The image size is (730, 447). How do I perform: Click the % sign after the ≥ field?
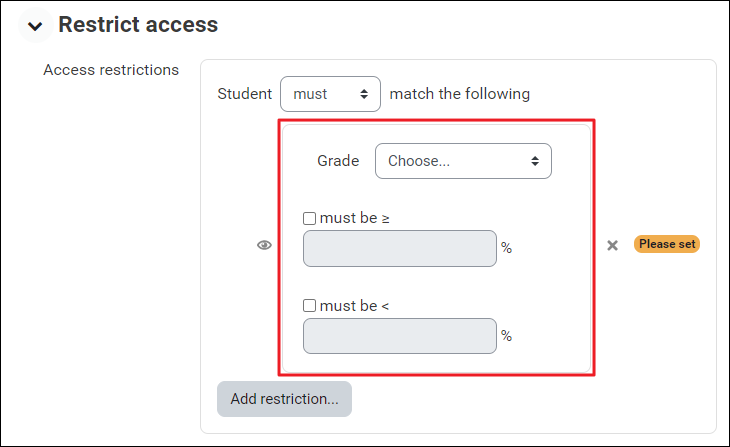coord(507,248)
